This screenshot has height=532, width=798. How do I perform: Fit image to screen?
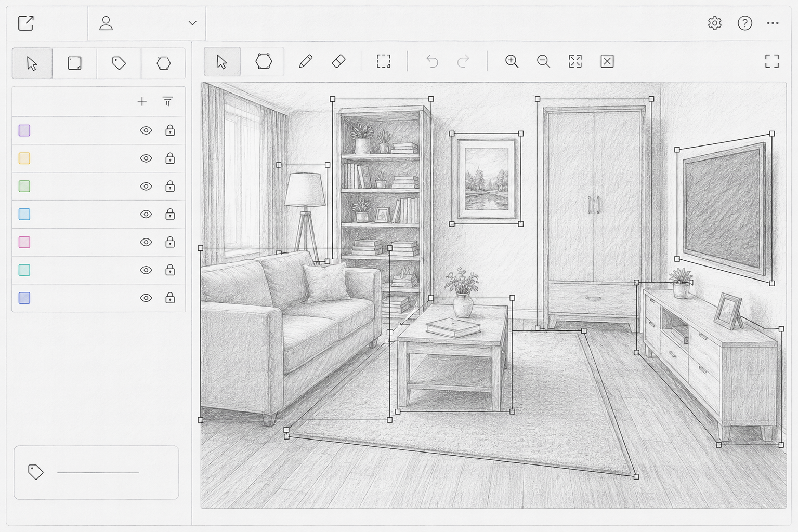point(575,61)
